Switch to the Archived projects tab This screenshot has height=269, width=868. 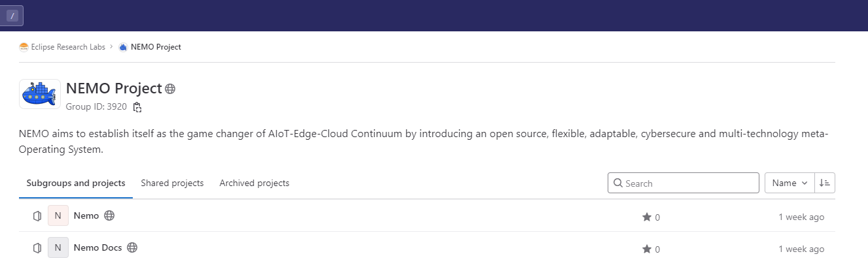[x=254, y=183]
